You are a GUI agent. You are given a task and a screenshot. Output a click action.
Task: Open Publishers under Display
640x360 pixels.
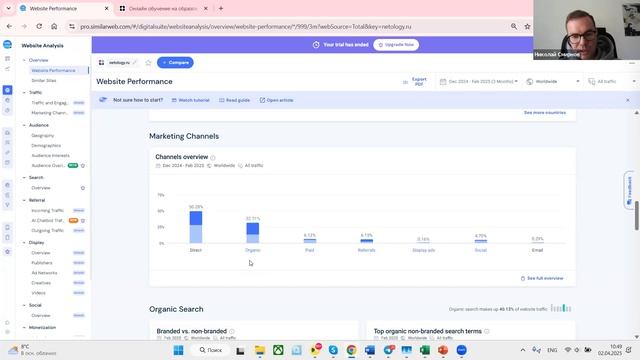pyautogui.click(x=42, y=263)
